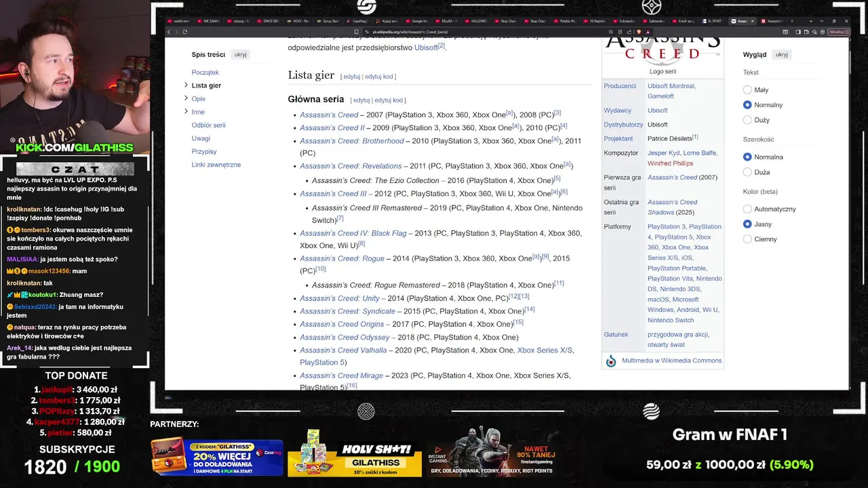Expand the Inne contents chevron

coord(186,111)
